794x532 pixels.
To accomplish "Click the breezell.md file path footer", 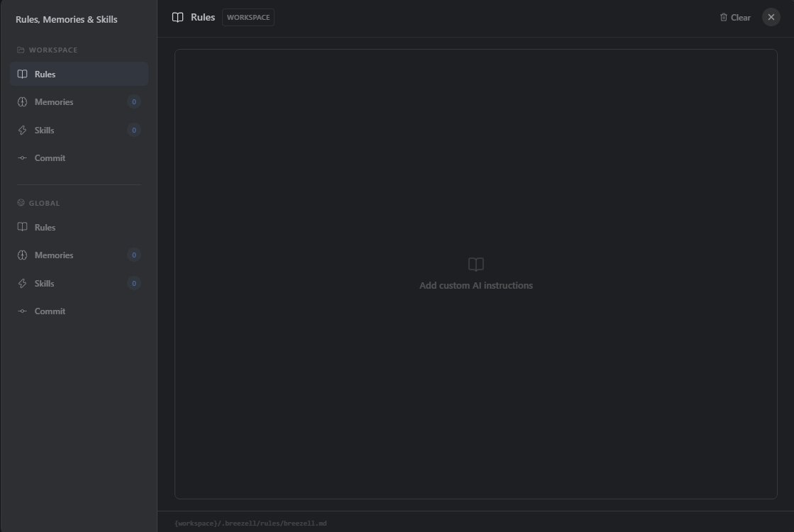I will coord(250,523).
